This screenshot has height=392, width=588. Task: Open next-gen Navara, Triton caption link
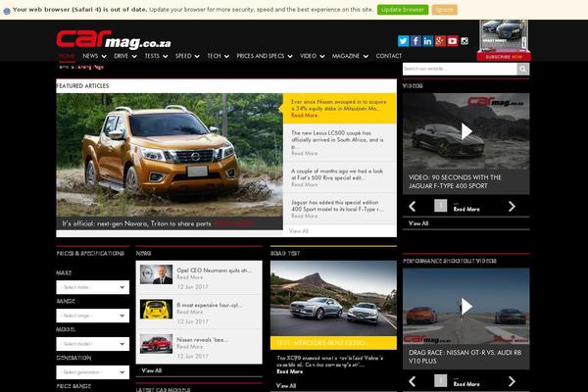click(x=136, y=223)
